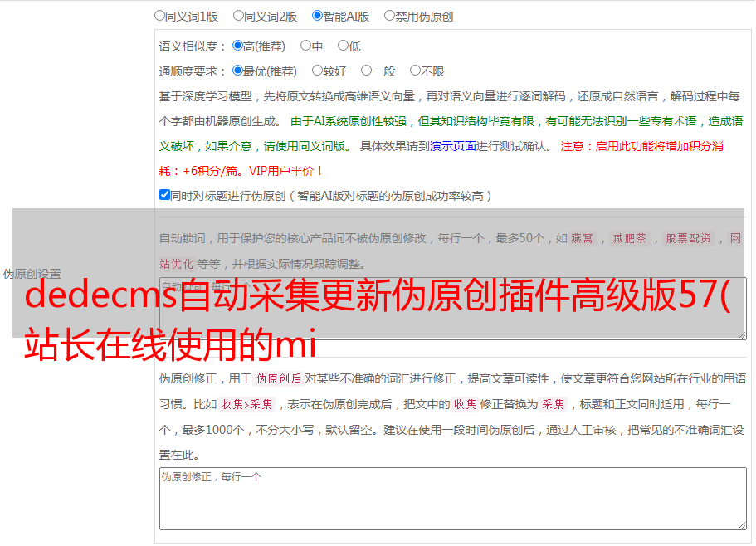The width and height of the screenshot is (756, 546).
Task: Set 语义相似度 to 中
Action: (305, 46)
